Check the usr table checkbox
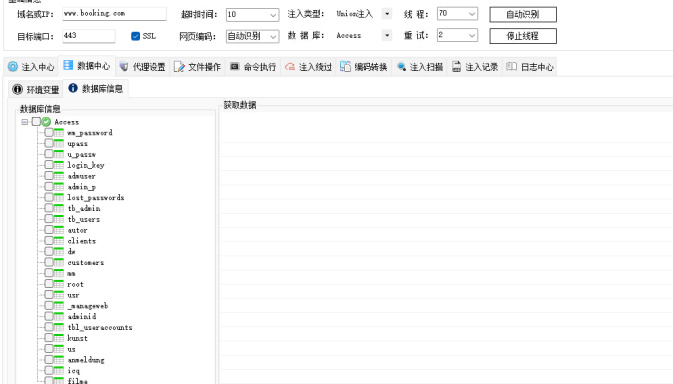Image resolution: width=673 pixels, height=384 pixels. coord(49,295)
